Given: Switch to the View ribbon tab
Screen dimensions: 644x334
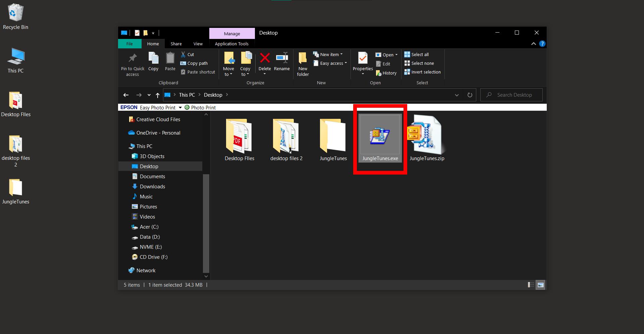Looking at the screenshot, I should [x=198, y=44].
